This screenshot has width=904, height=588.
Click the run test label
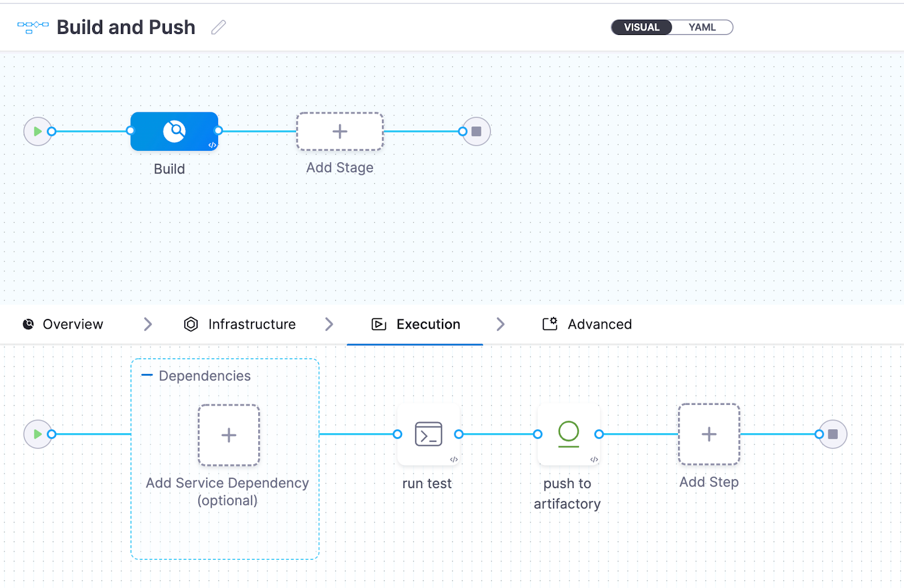[427, 484]
